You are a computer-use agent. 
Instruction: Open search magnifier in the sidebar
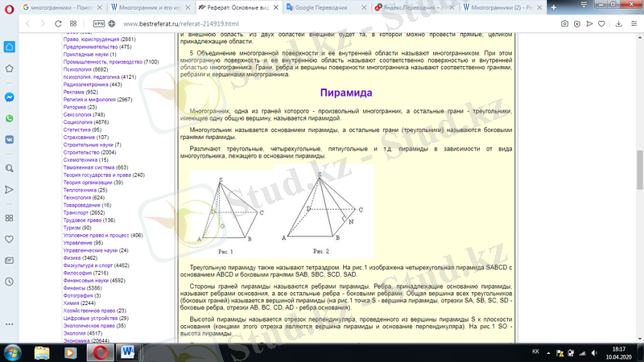pos(9,168)
